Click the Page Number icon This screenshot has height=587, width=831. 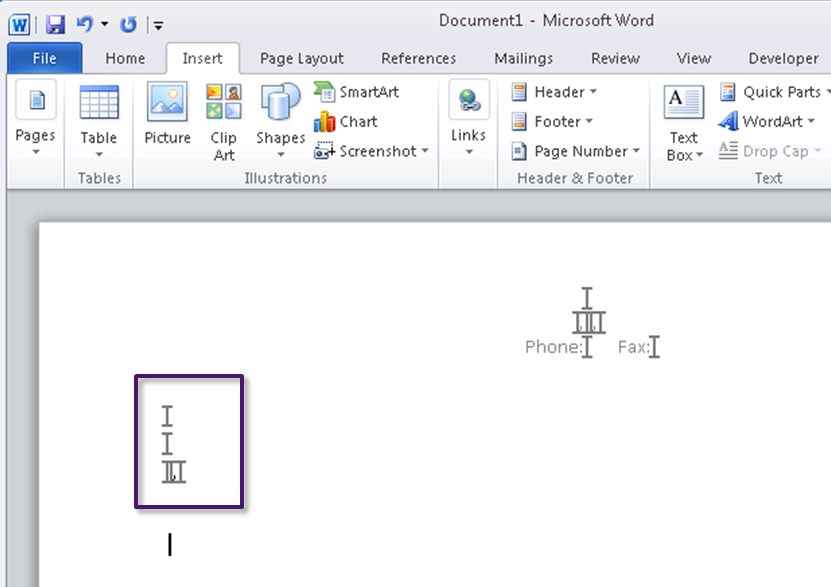pos(519,152)
